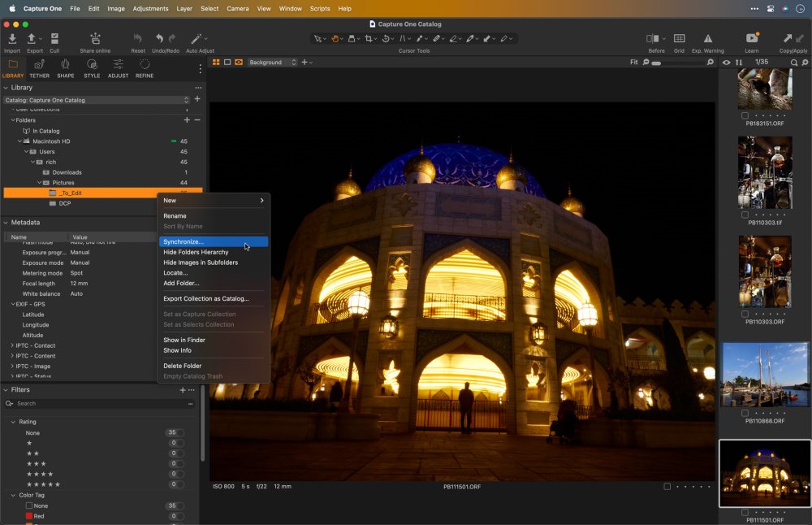Open the Cull tool
Image resolution: width=812 pixels, height=525 pixels.
[54, 39]
